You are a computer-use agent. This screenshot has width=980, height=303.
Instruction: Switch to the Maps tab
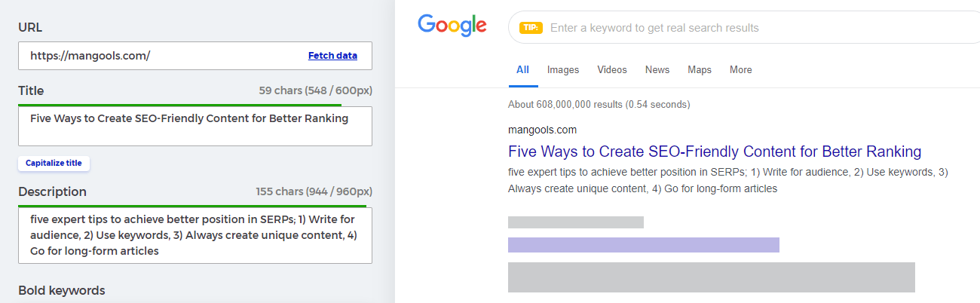coord(700,70)
